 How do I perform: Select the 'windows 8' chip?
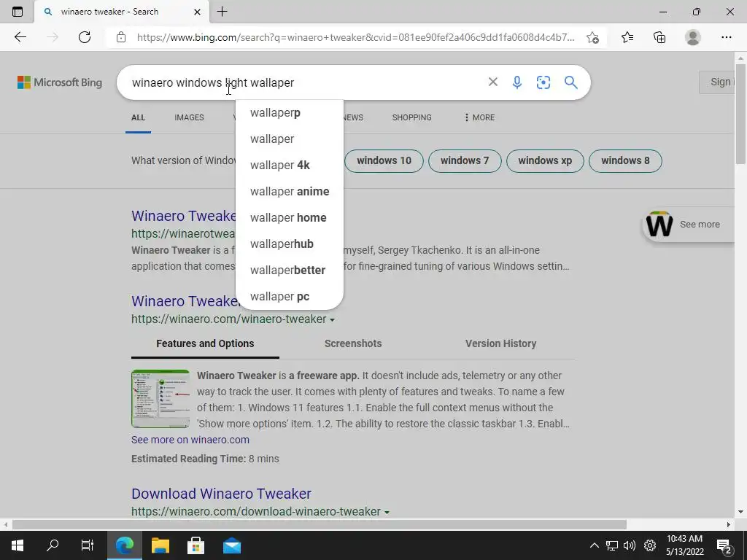point(625,160)
